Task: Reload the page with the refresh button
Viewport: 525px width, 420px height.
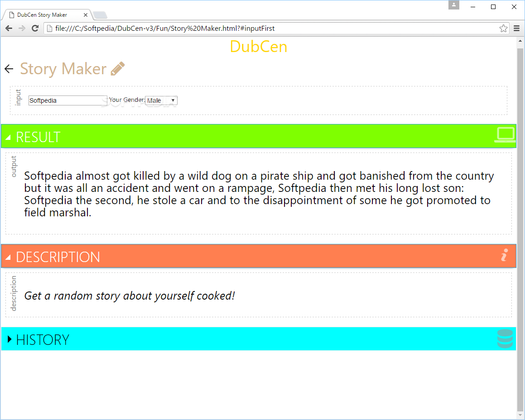Action: (x=35, y=29)
